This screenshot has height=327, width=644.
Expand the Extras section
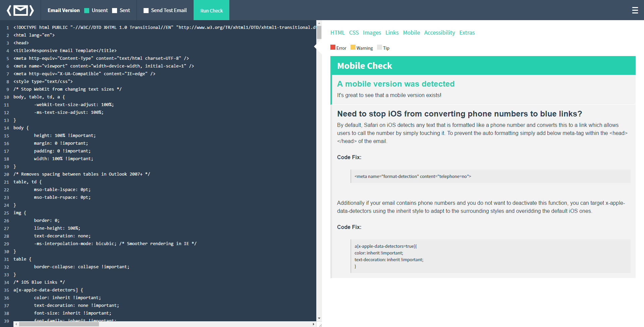467,33
